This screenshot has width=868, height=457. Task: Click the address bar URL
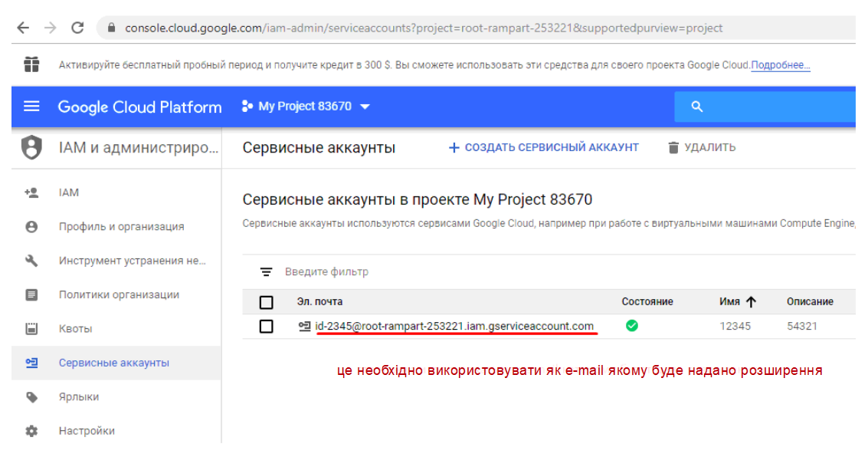(424, 28)
